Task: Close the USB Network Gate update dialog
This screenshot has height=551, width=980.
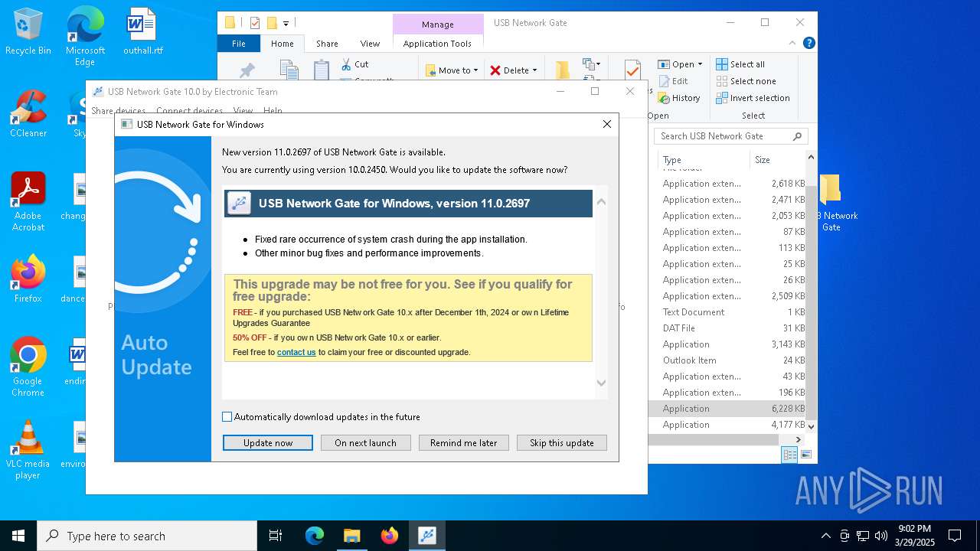Action: 607,124
